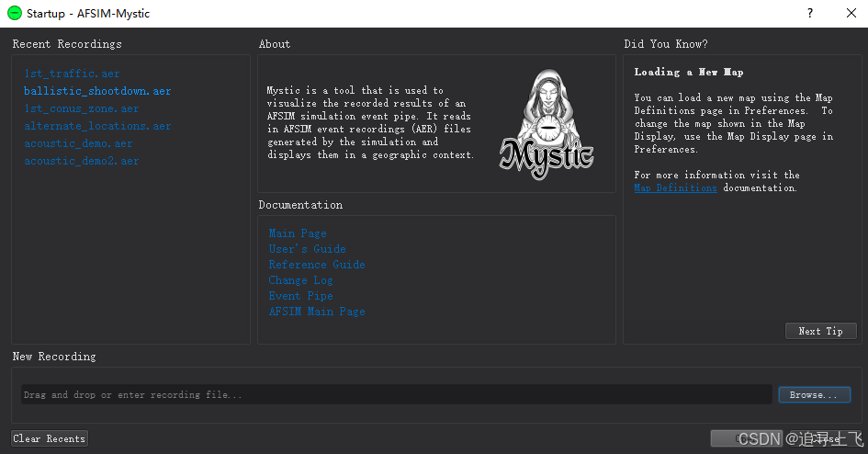Open the Reference Guide link
Viewport: 868px width, 454px height.
click(317, 265)
